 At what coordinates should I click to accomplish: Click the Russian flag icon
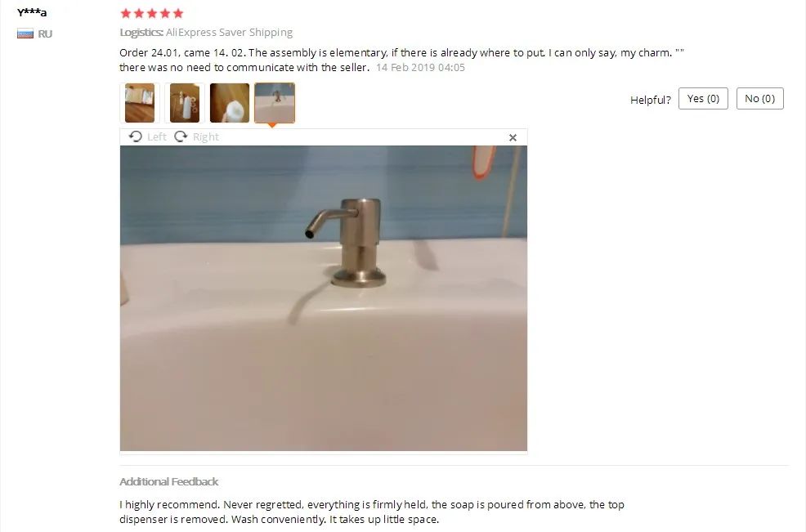(x=25, y=34)
